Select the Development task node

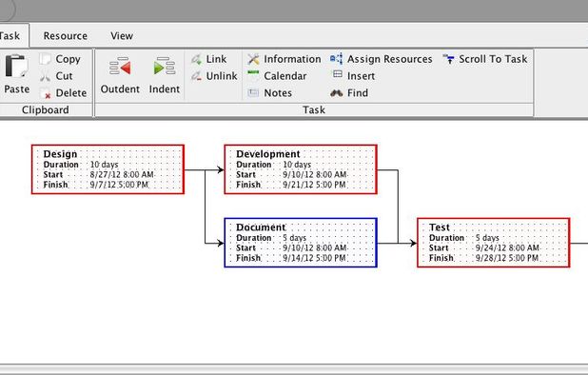click(301, 169)
